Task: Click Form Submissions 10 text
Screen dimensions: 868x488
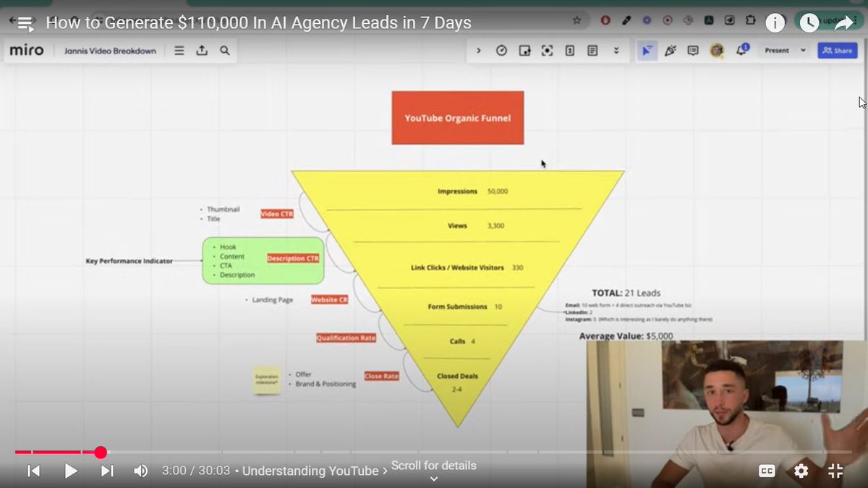Action: (464, 307)
